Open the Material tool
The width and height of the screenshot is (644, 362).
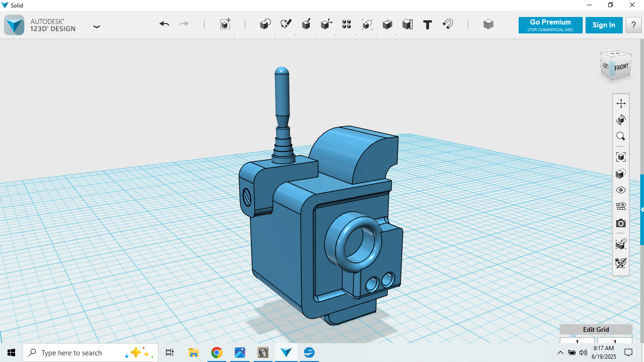[x=488, y=25]
